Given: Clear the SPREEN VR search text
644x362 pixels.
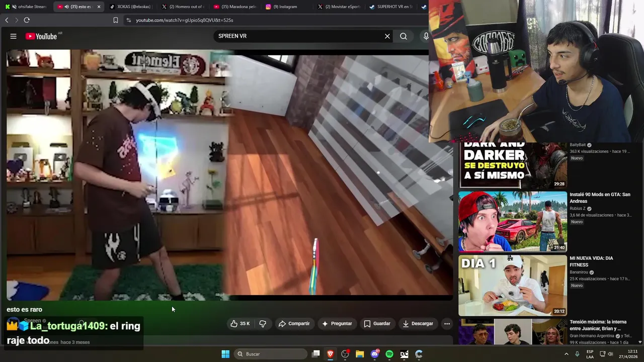Looking at the screenshot, I should (x=387, y=36).
